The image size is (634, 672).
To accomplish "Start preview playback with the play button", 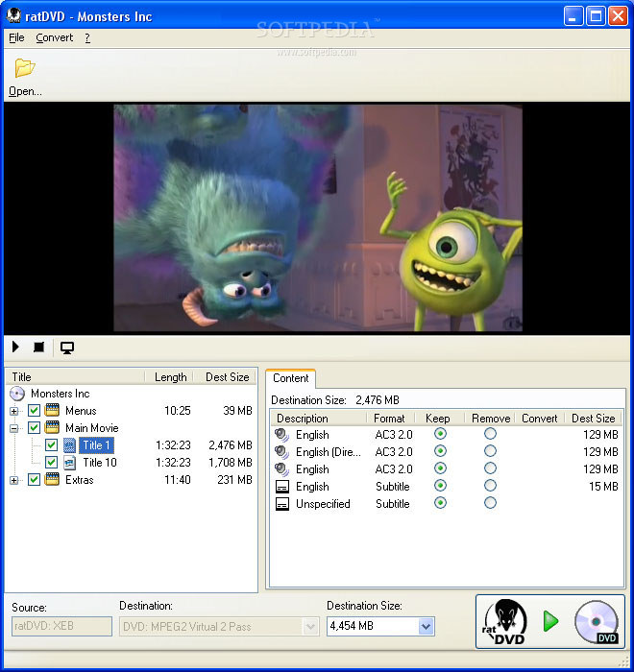I will click(x=15, y=347).
